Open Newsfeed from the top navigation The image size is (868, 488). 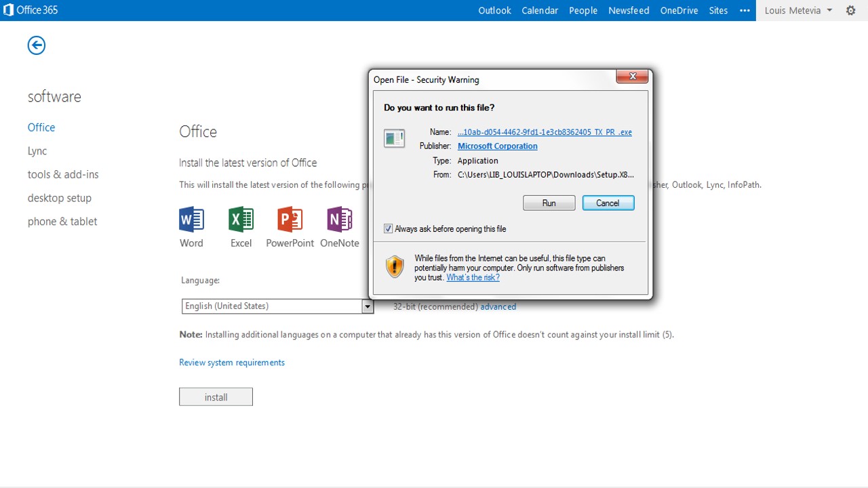click(x=629, y=10)
